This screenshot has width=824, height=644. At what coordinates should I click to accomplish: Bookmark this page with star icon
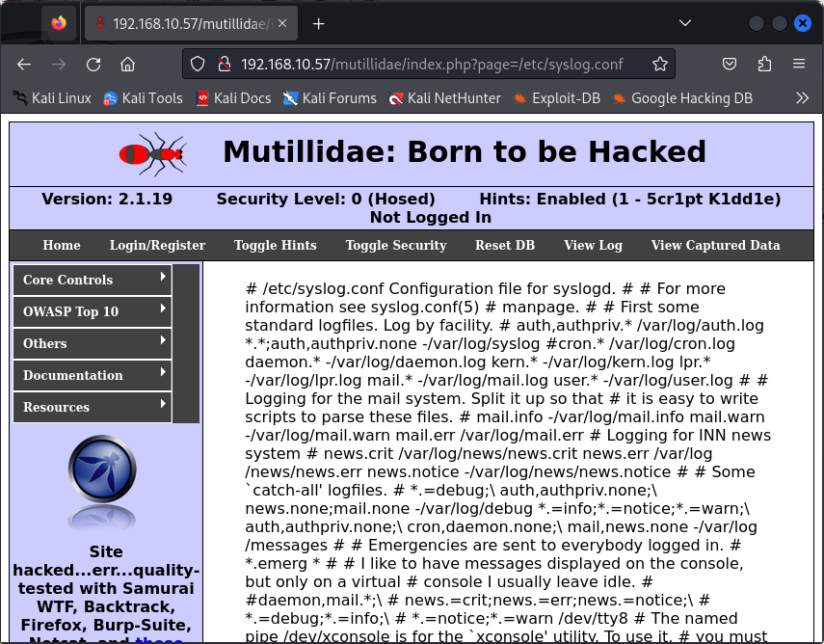[x=660, y=65]
